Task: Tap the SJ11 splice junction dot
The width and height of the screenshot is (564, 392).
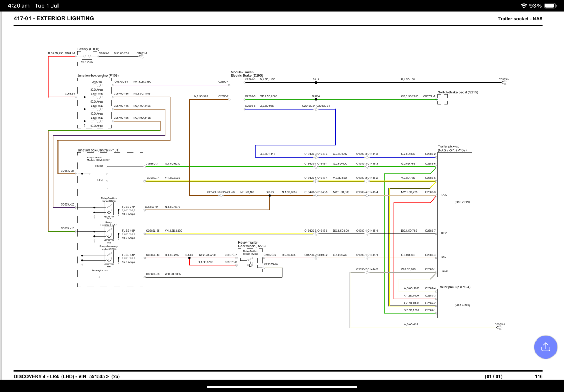Action: click(316, 82)
